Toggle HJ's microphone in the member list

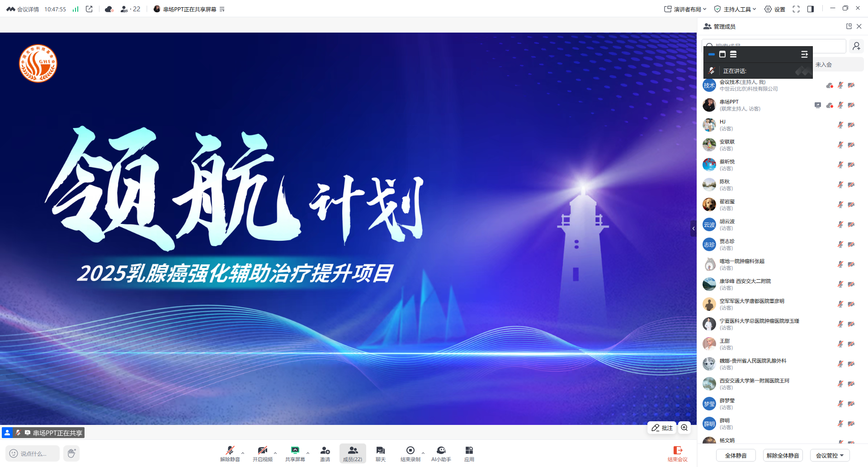[840, 125]
